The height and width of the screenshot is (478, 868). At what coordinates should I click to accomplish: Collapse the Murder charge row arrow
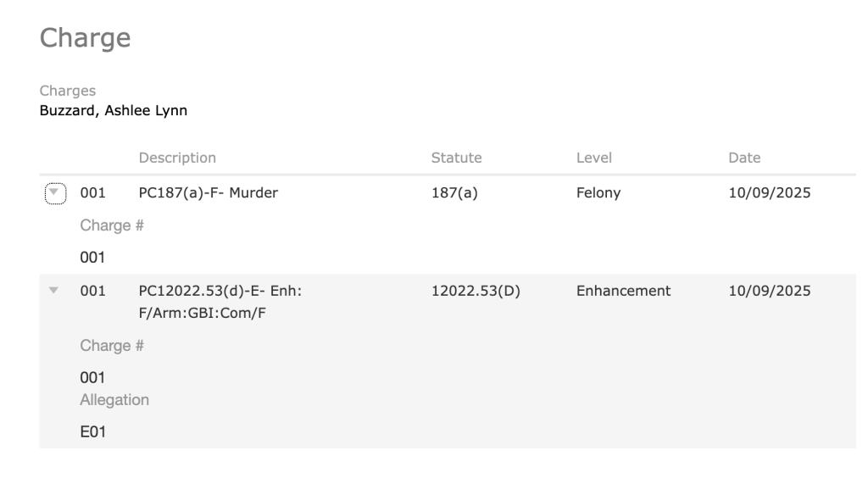click(x=54, y=193)
